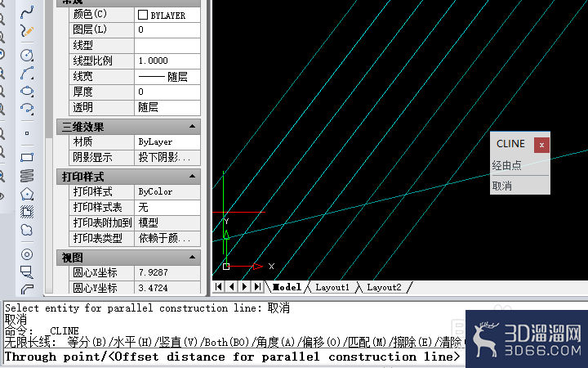The height and width of the screenshot is (368, 588).
Task: Edit the 厚度 value field
Action: tap(167, 92)
